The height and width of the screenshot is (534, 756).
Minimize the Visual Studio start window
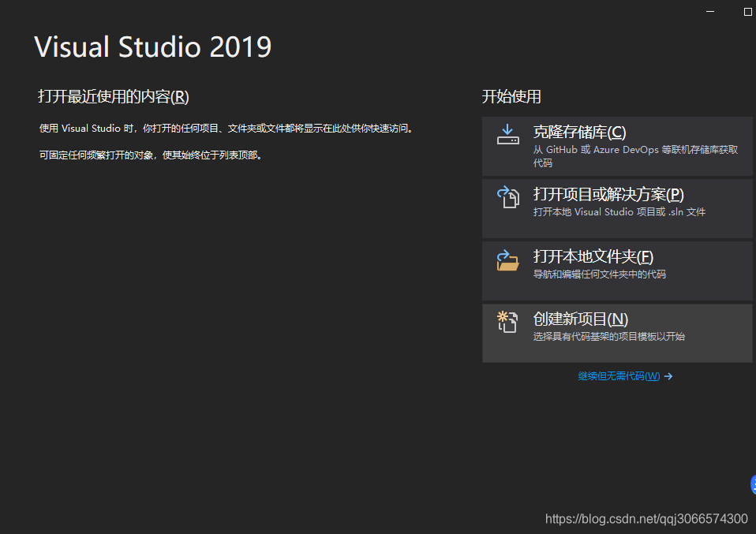coord(710,12)
